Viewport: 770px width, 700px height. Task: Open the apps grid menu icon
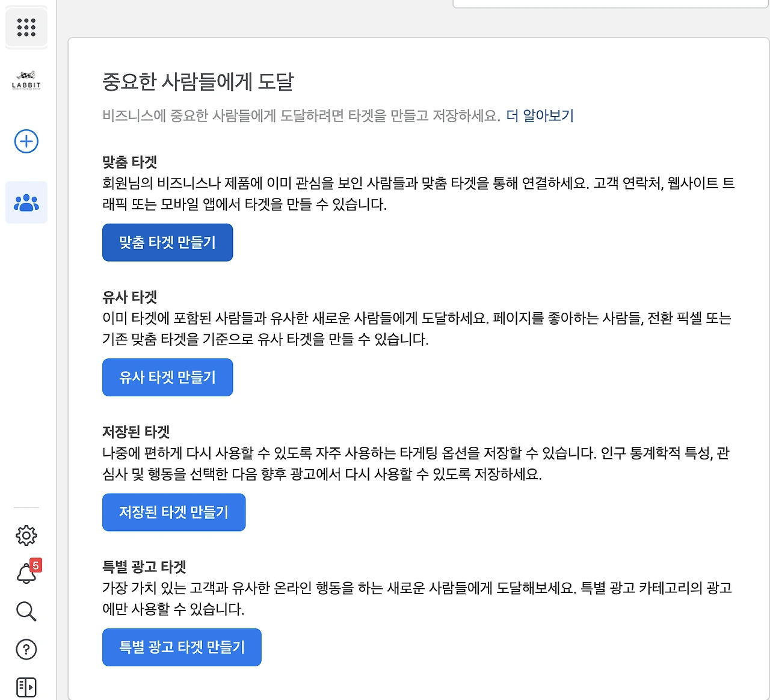(26, 27)
